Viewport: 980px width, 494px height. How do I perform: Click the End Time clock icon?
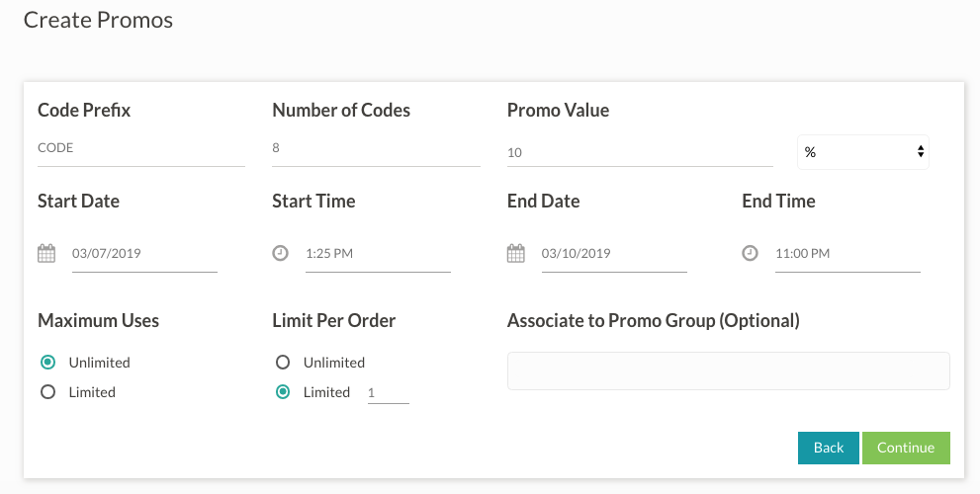click(751, 254)
